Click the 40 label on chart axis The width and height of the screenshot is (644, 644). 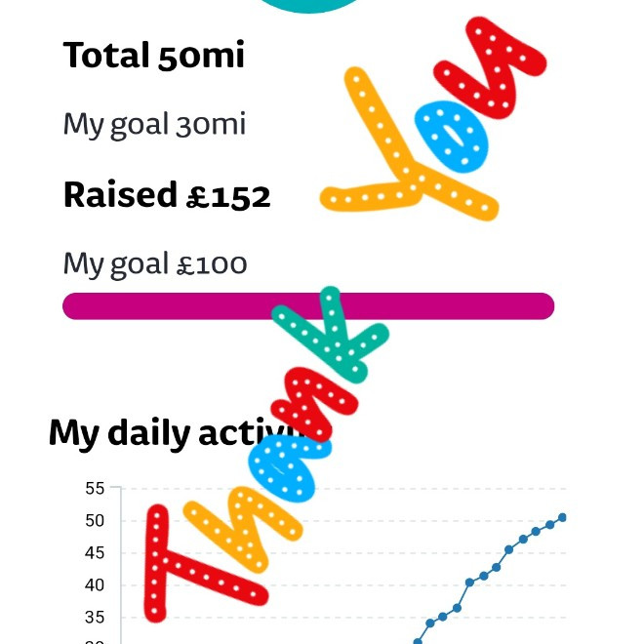pos(94,585)
